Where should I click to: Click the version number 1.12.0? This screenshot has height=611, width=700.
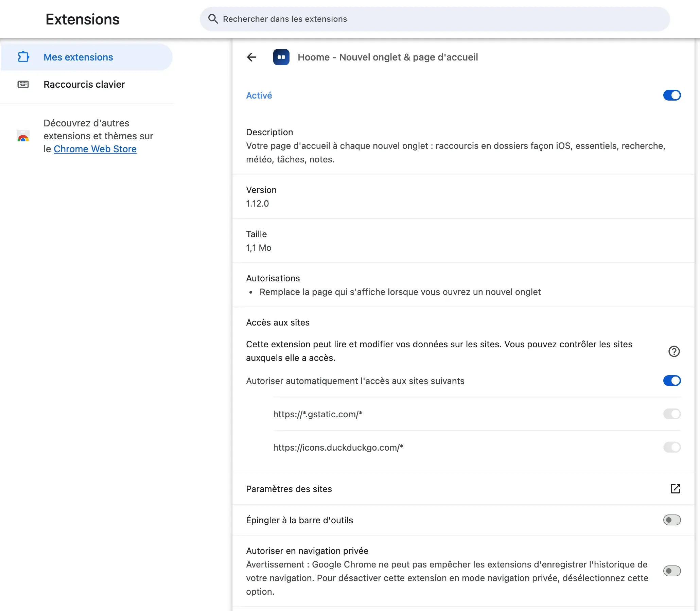pos(258,204)
